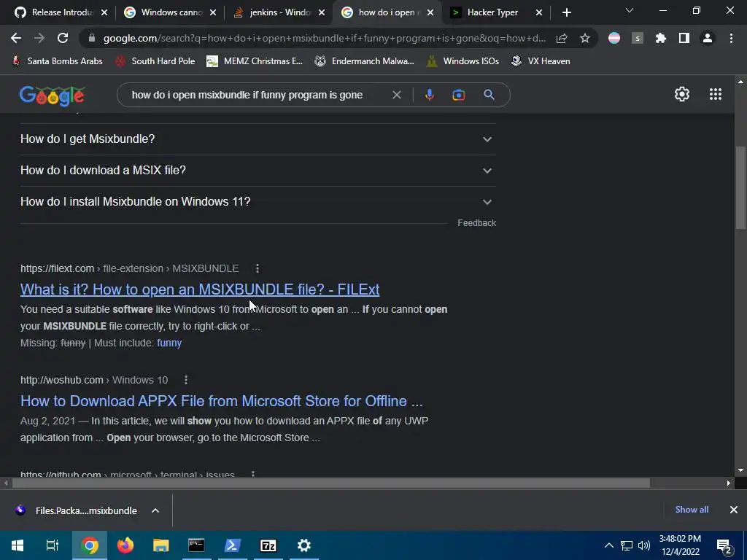Open the MEMZ Christmas bookmark
The image size is (747, 560).
(x=255, y=61)
